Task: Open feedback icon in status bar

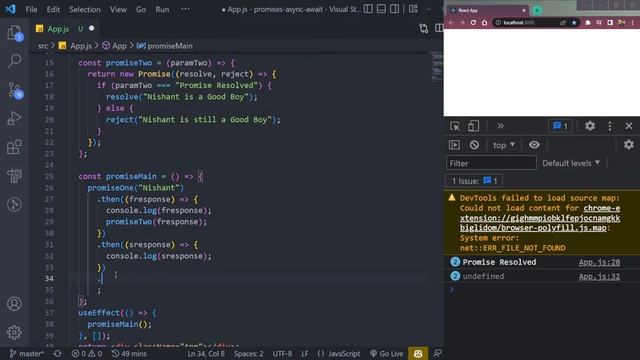Action: click(x=437, y=353)
